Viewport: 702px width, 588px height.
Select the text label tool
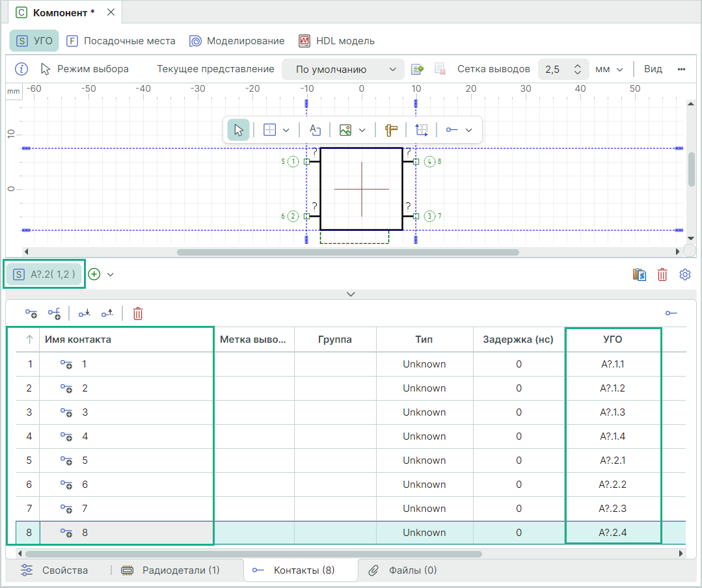coord(315,129)
